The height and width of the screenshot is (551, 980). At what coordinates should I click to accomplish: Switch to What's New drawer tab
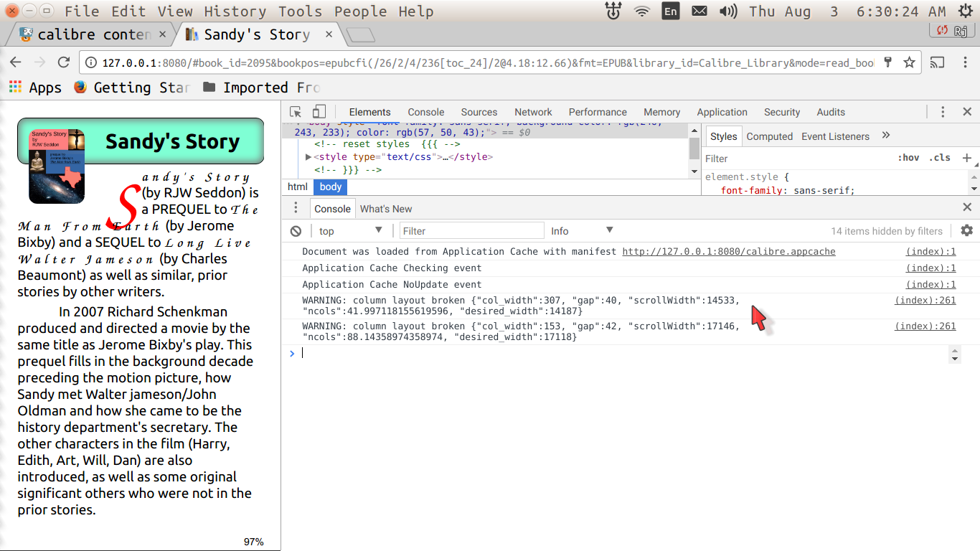386,209
